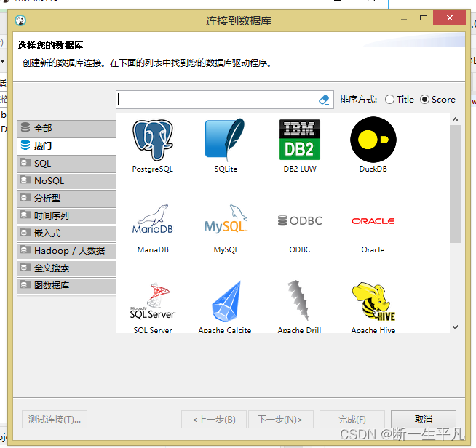476x448 pixels.
Task: Select the DuckDB driver icon
Action: click(x=373, y=140)
